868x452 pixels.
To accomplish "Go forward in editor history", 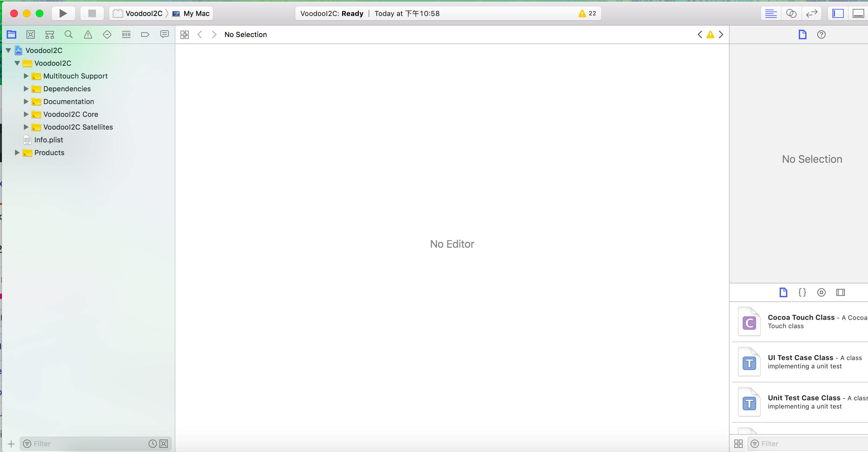I will coord(214,35).
